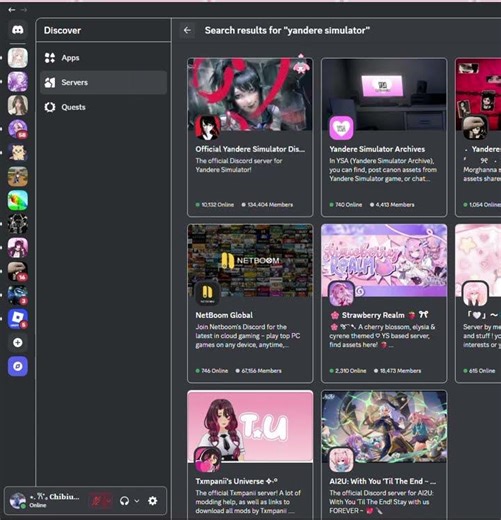The width and height of the screenshot is (501, 520).
Task: Open the pink pastel server card in second row
Action: pyautogui.click(x=478, y=303)
